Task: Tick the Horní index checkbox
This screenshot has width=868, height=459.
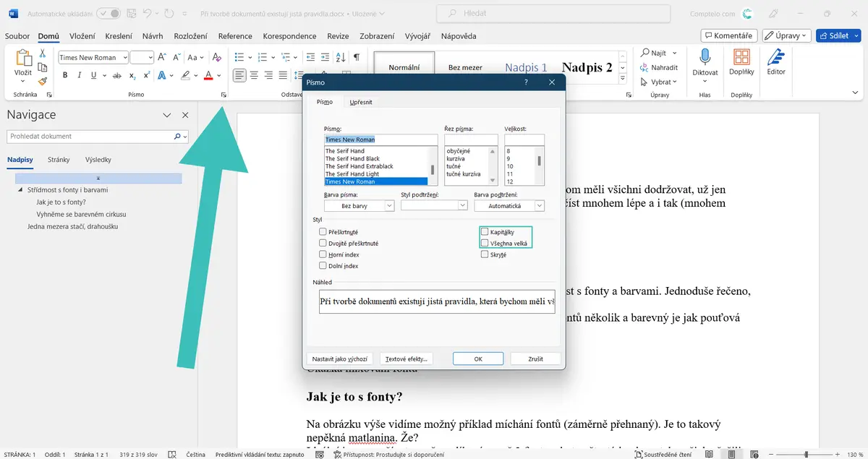Action: point(323,254)
